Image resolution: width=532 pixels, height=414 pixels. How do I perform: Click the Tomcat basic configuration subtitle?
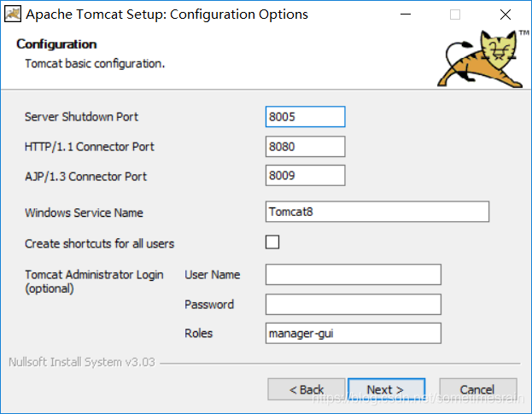95,63
